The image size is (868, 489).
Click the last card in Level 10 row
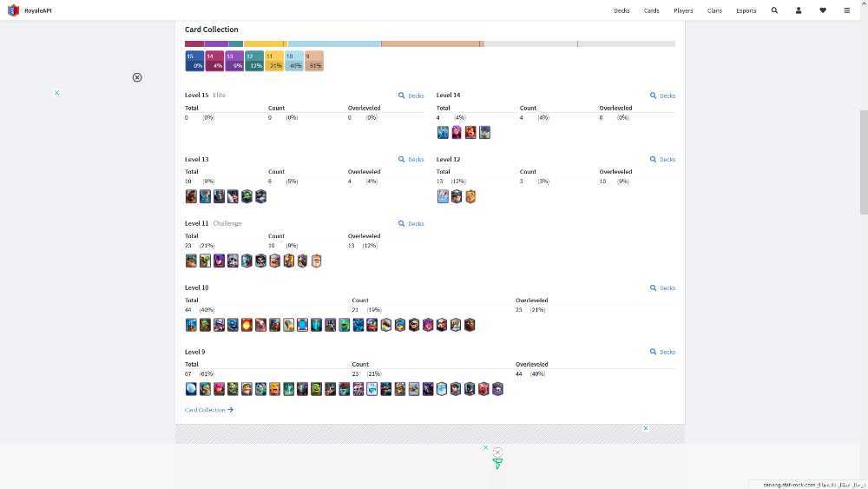(470, 325)
